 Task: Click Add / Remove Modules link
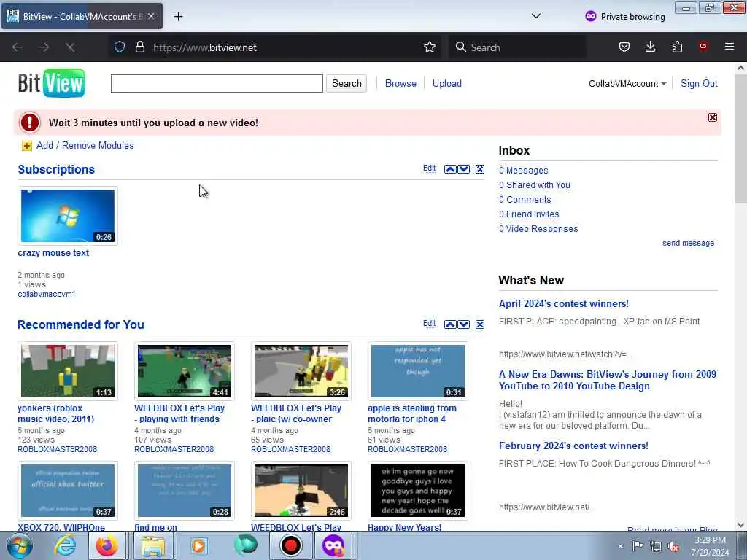85,145
